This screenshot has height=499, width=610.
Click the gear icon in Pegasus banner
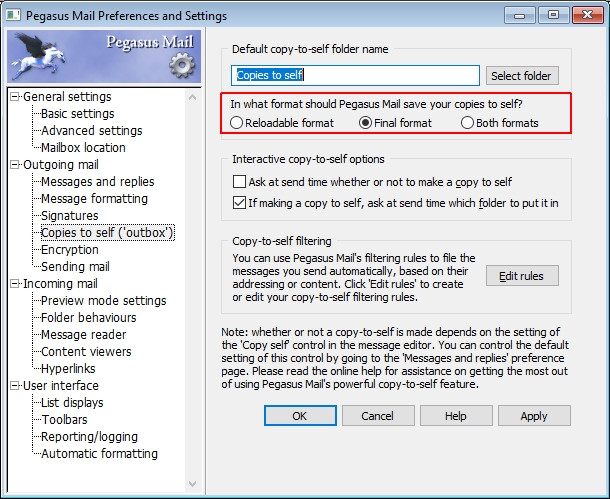pos(183,65)
